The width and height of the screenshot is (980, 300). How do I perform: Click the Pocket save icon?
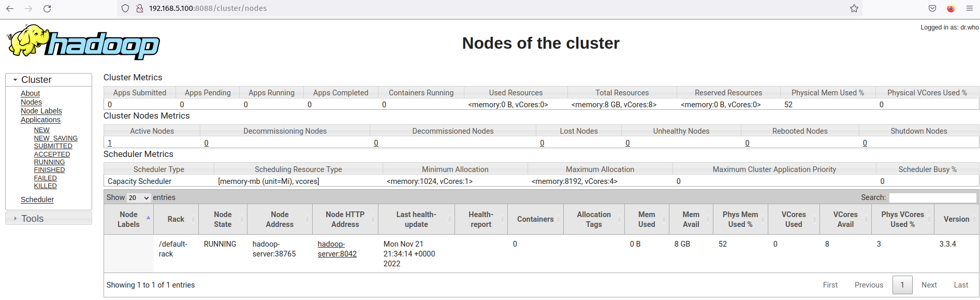coord(932,8)
